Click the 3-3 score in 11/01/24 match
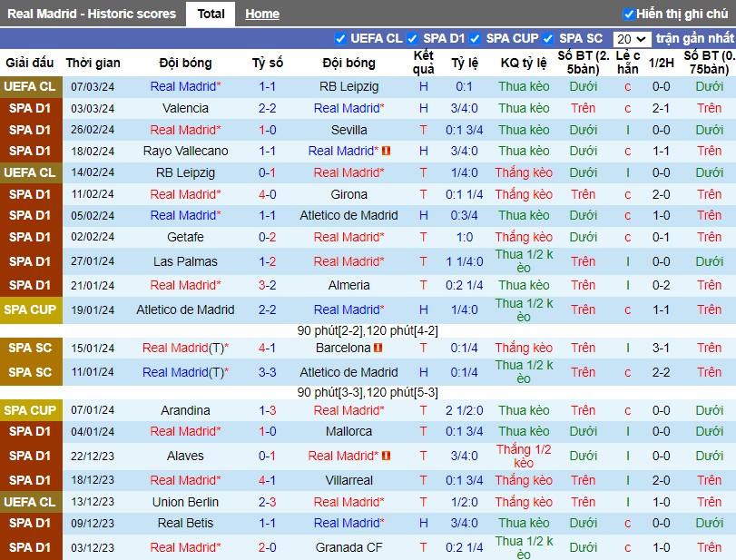Viewport: 736px width, 560px height. click(x=267, y=372)
